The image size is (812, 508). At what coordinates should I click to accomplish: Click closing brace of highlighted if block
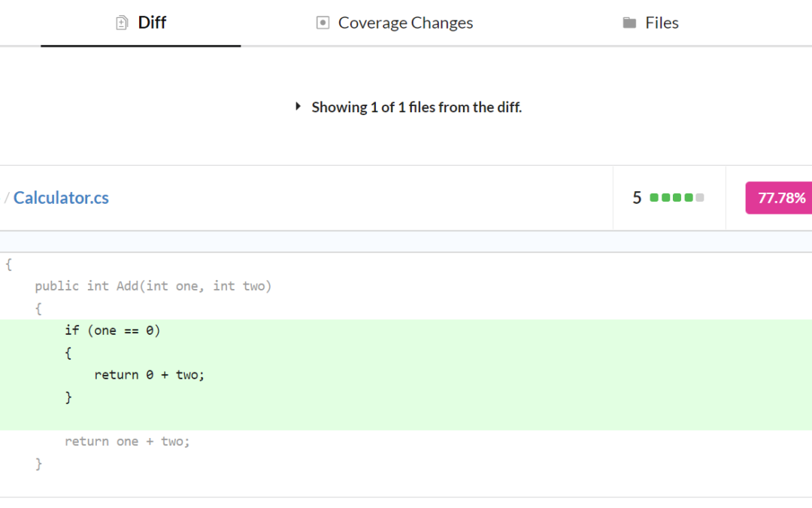coord(68,397)
